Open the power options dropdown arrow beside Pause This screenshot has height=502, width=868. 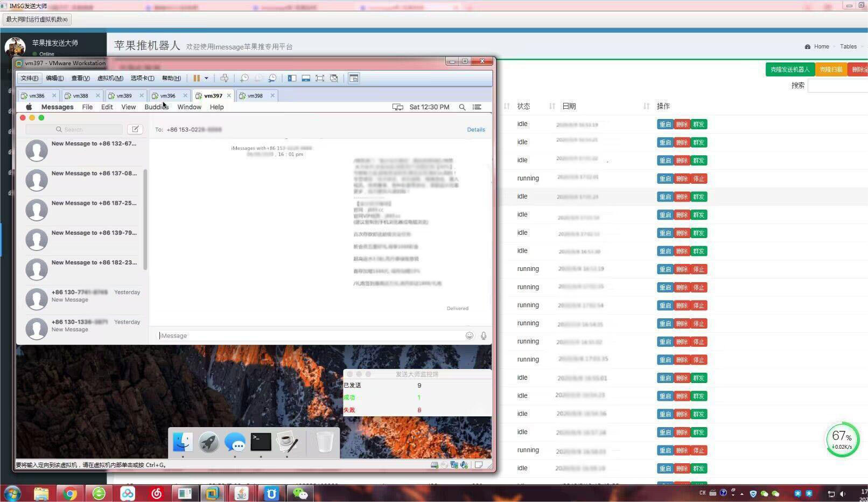pos(206,78)
